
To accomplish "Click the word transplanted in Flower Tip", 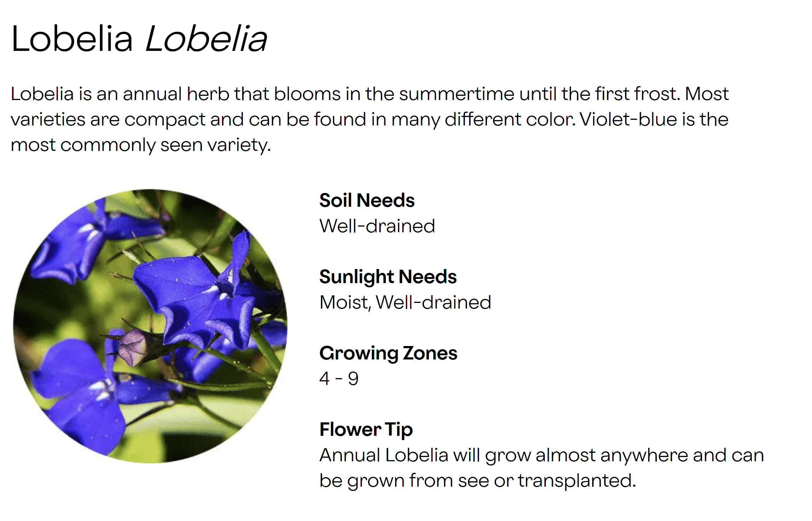I will [576, 481].
